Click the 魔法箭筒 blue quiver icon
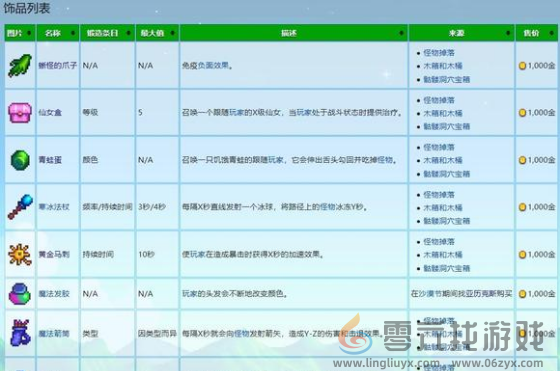560x371 pixels. [20, 333]
